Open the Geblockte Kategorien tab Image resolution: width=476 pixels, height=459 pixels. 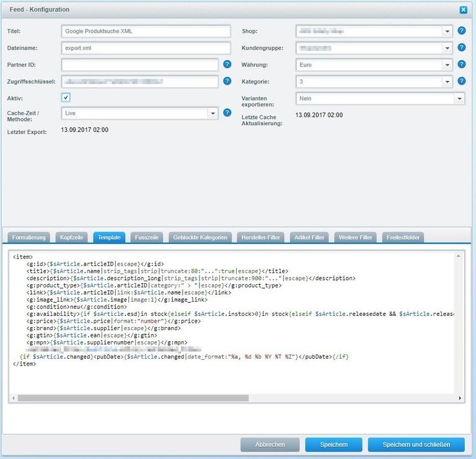tap(200, 237)
